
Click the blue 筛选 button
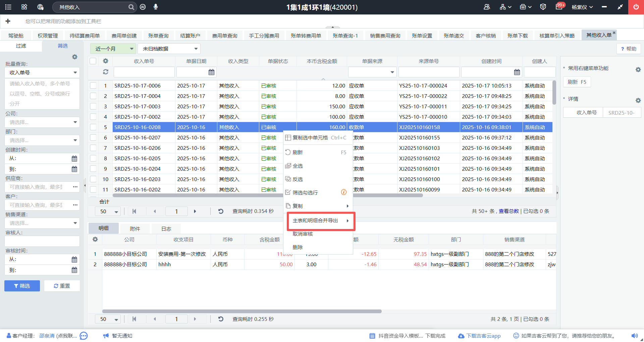point(22,286)
